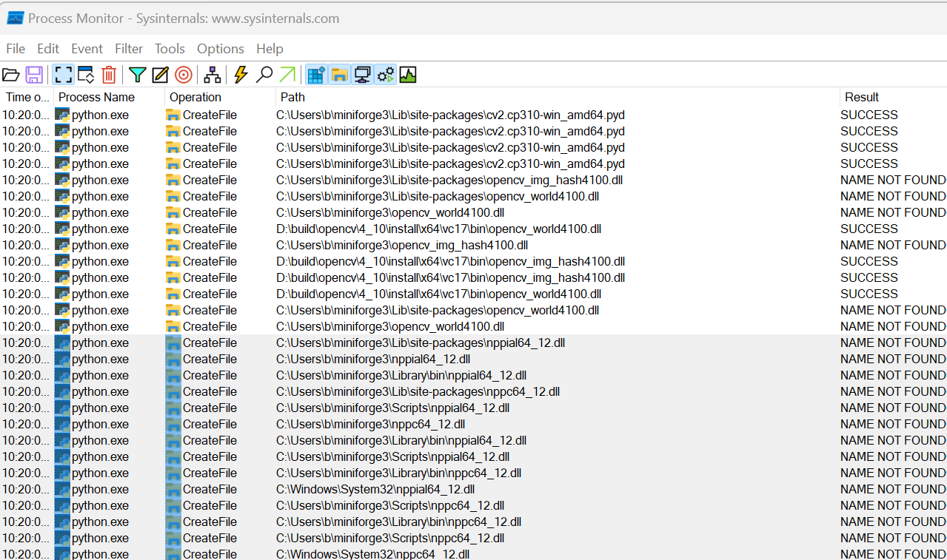Open a saved log with folder icon
Image resolution: width=947 pixels, height=560 pixels.
click(10, 75)
